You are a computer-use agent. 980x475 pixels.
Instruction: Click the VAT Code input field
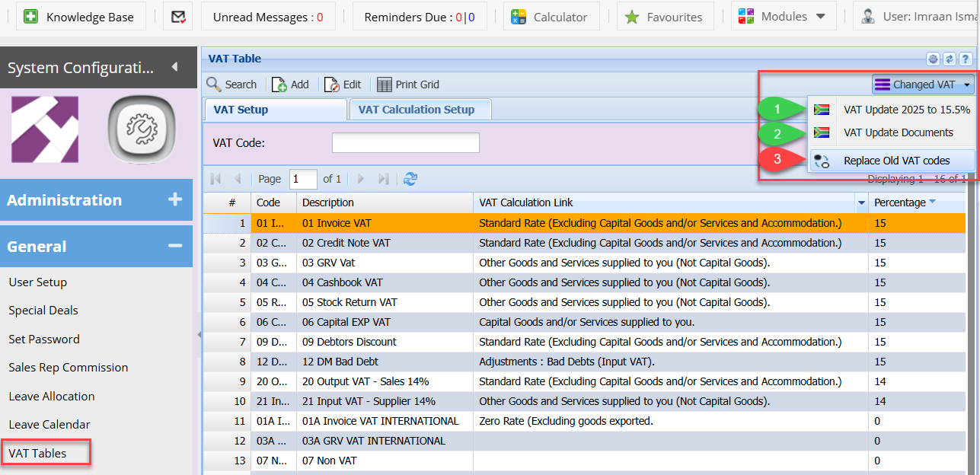(x=405, y=143)
